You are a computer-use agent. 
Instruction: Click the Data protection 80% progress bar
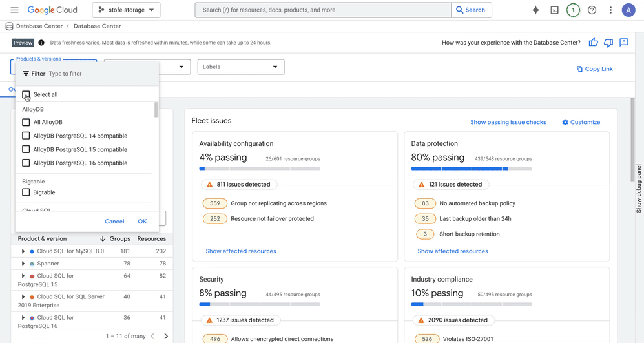pos(472,169)
